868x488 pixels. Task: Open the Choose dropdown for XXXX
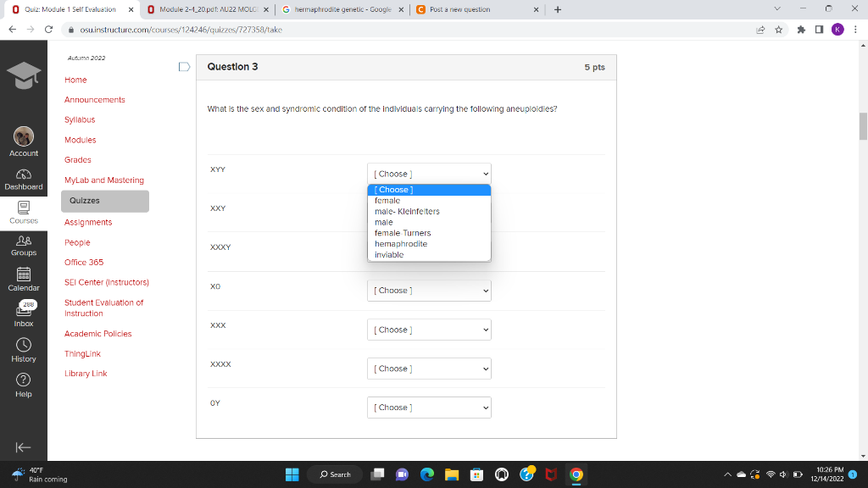tap(428, 368)
